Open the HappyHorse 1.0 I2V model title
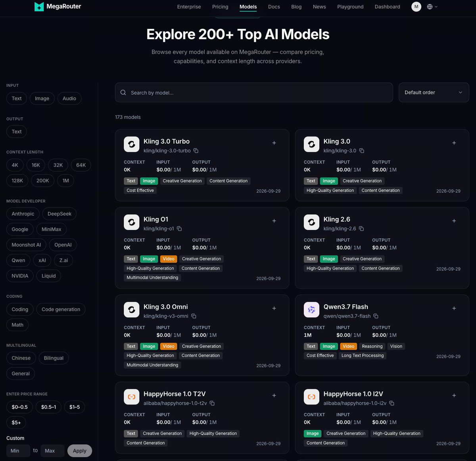476x461 pixels. click(x=353, y=394)
